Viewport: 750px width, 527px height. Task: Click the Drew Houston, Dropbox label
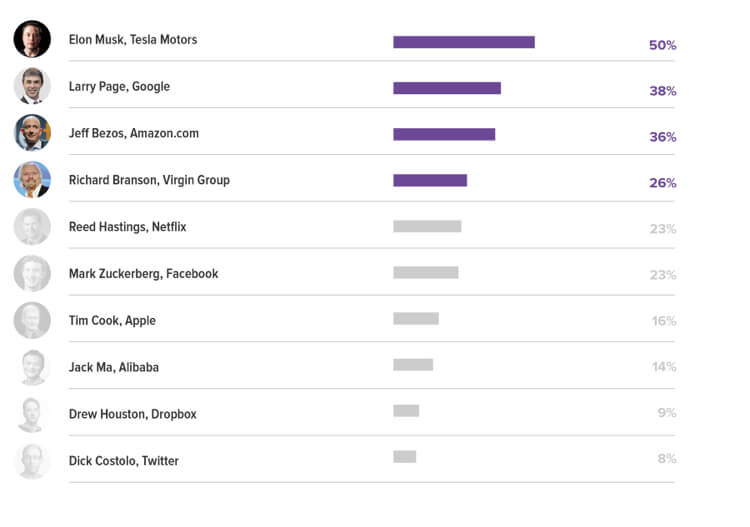click(132, 414)
